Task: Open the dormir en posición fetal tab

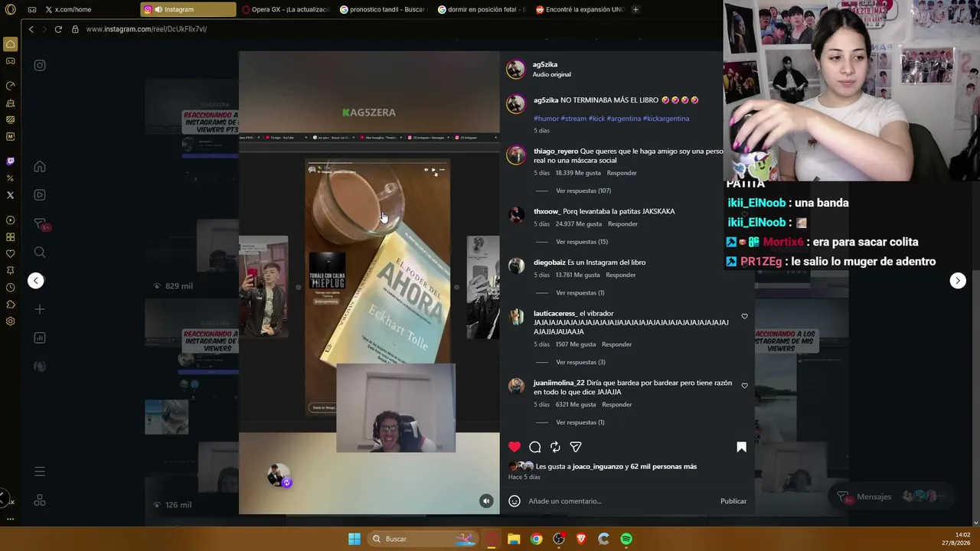Action: click(482, 10)
